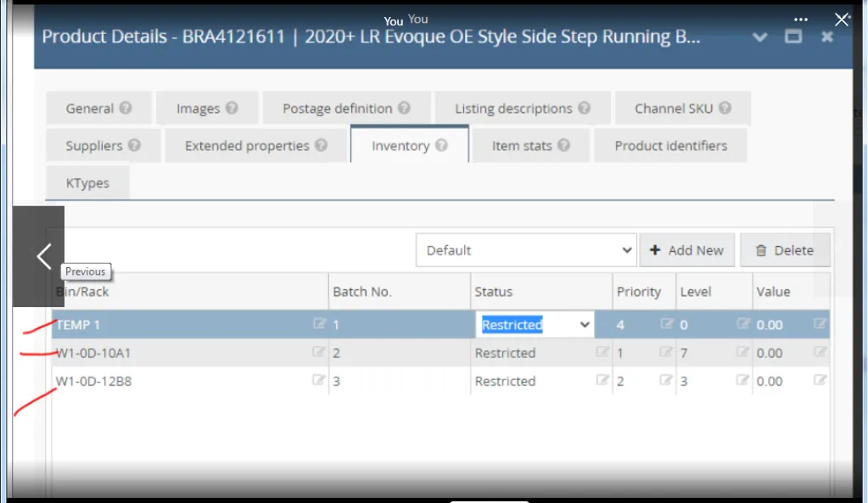Screen dimensions: 868x503
Task: Open the Listing descriptions tab
Action: [x=523, y=109]
